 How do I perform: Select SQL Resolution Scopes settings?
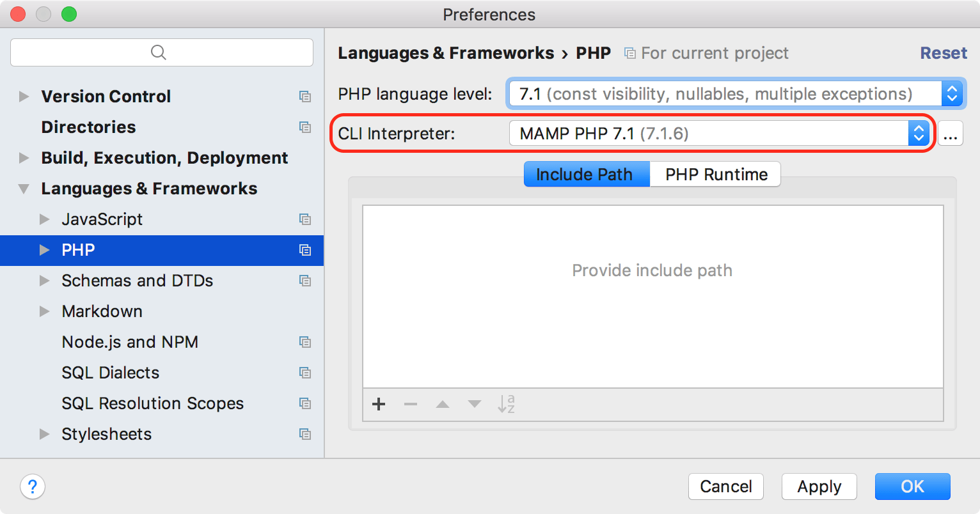[x=162, y=403]
